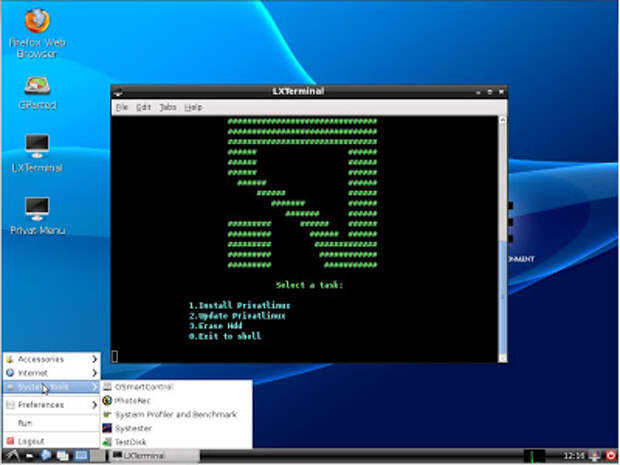Click the terminal text 'Update Privatlinux'
The width and height of the screenshot is (620, 465).
pyautogui.click(x=242, y=316)
